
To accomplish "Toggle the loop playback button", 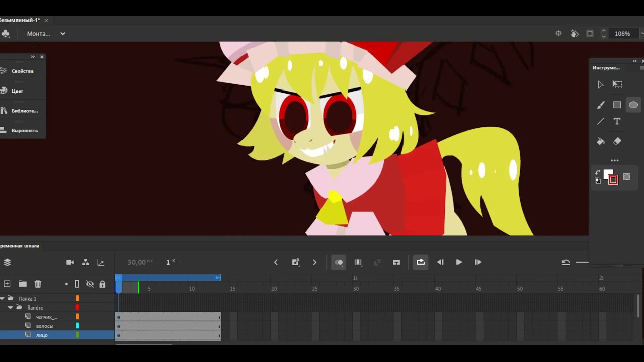I will pyautogui.click(x=421, y=262).
